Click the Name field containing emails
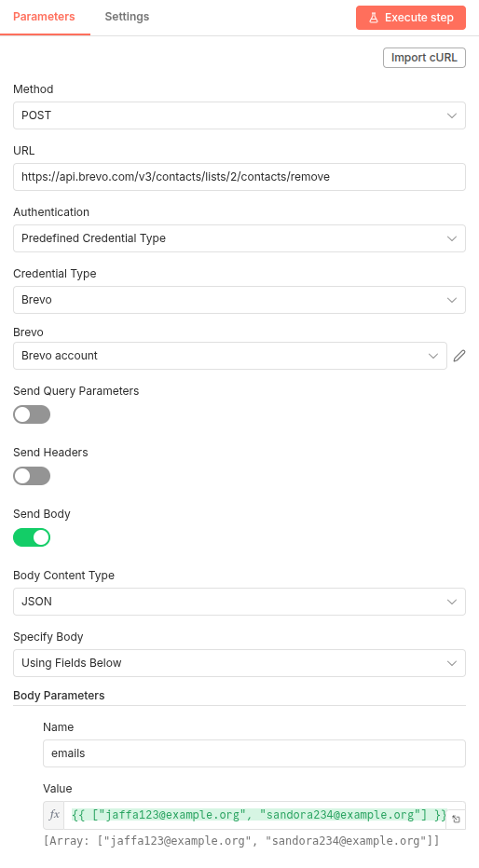The height and width of the screenshot is (868, 479). [x=254, y=753]
